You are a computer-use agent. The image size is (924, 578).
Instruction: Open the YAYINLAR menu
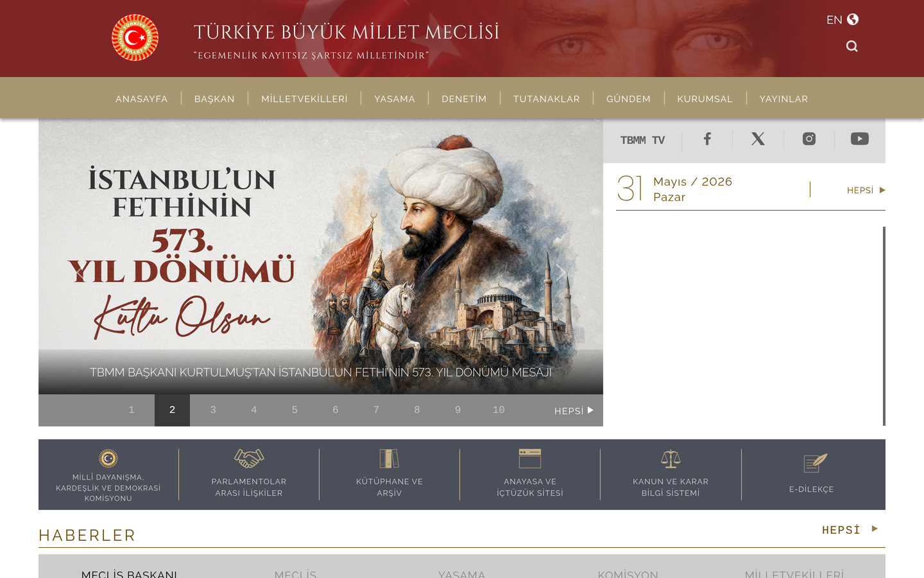coord(783,99)
